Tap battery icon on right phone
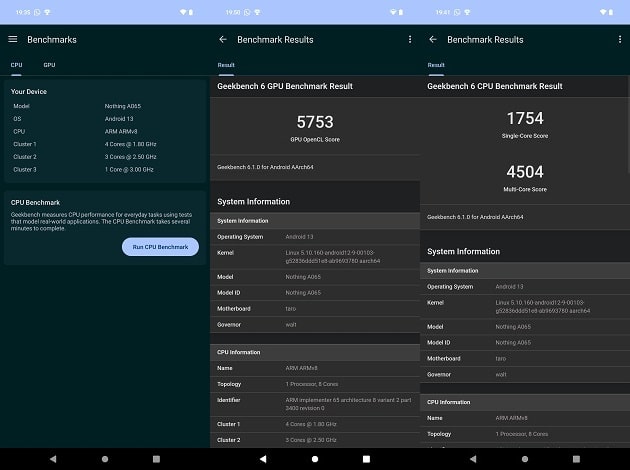The image size is (630, 470). point(611,12)
